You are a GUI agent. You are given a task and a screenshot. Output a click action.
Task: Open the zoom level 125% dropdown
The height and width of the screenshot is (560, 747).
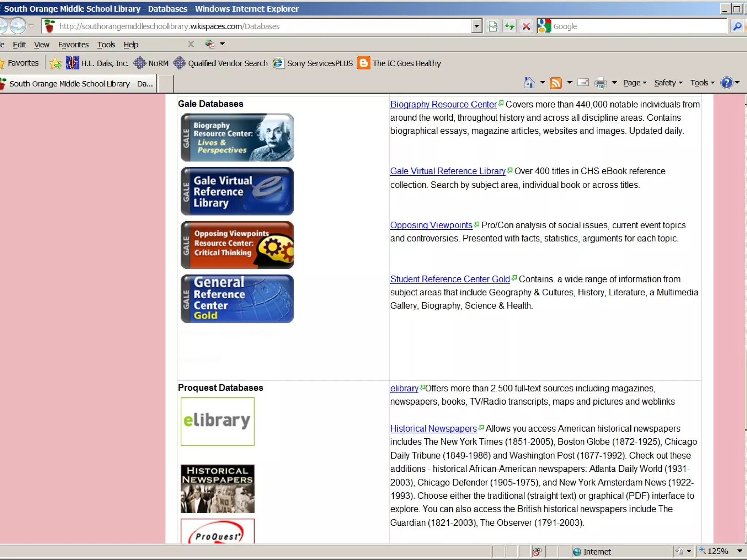[x=739, y=551]
